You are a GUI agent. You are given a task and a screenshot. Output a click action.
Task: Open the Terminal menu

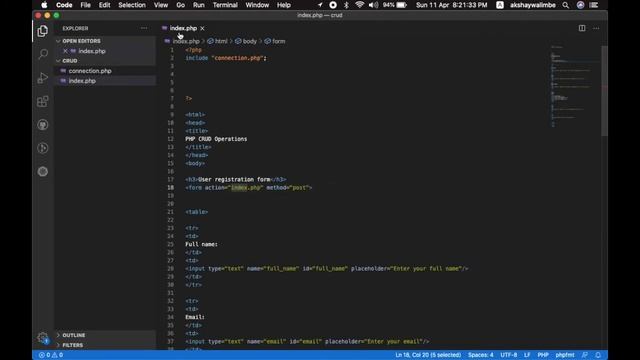point(225,5)
